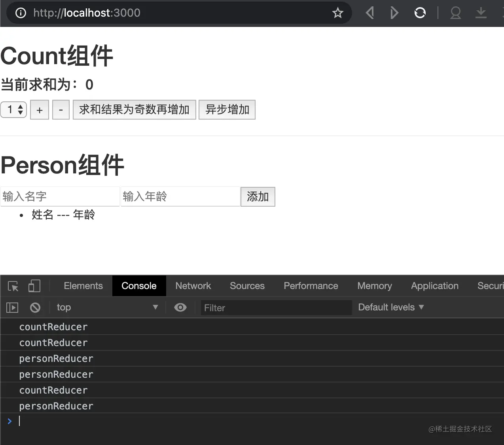Open the top JavaScript context dropdown

click(107, 307)
